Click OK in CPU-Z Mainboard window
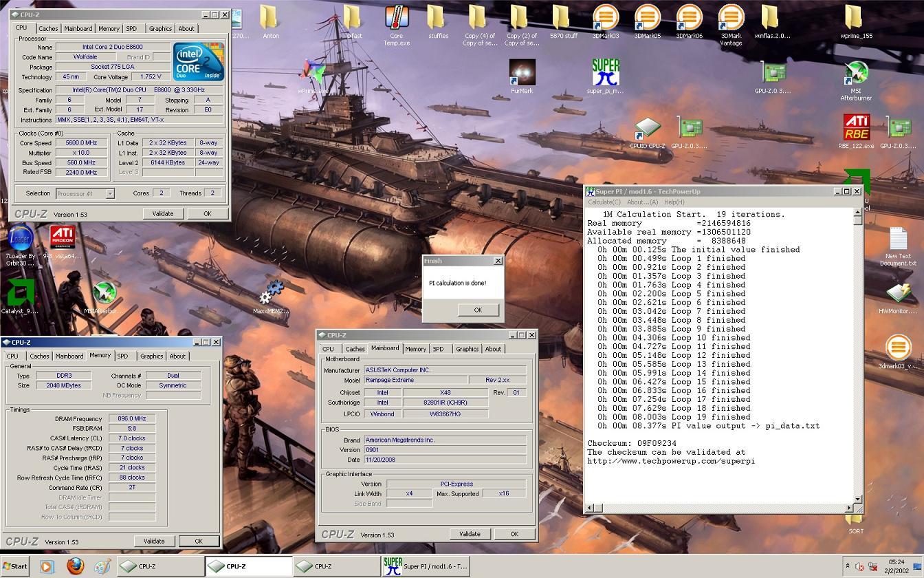 (x=514, y=534)
